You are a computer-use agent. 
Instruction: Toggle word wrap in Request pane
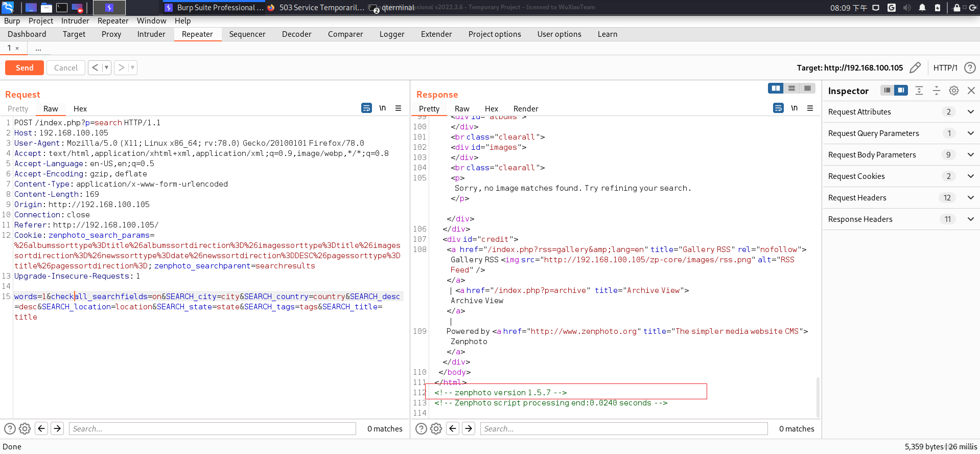coord(366,108)
